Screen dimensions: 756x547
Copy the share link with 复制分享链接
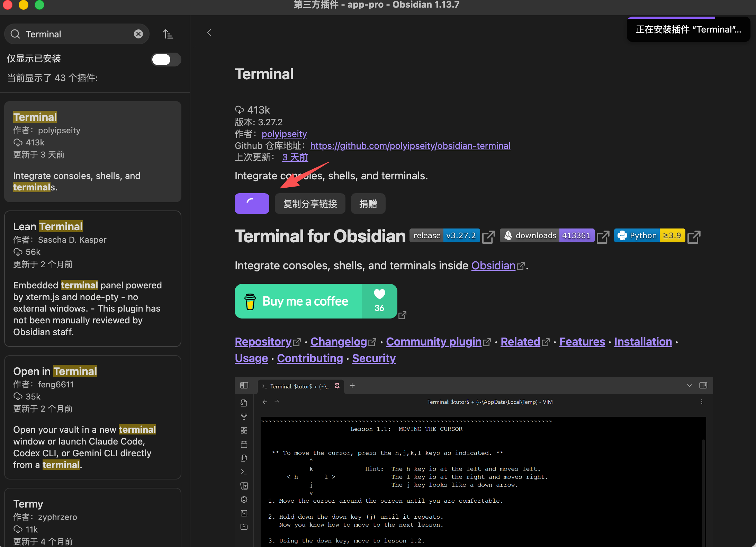(x=310, y=204)
